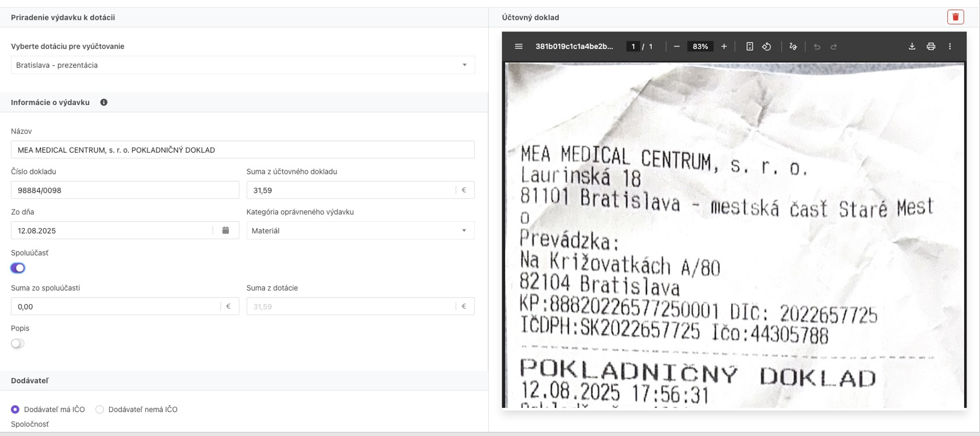980x436 pixels.
Task: Select the PDF draw annotation tool
Action: click(793, 47)
